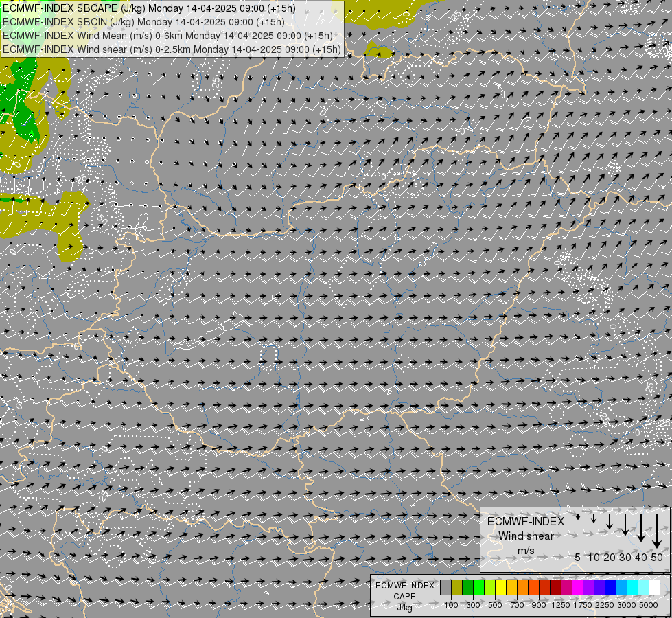The image size is (672, 618).
Task: Select the pure blue CAPE legend swatch
Action: (x=611, y=587)
